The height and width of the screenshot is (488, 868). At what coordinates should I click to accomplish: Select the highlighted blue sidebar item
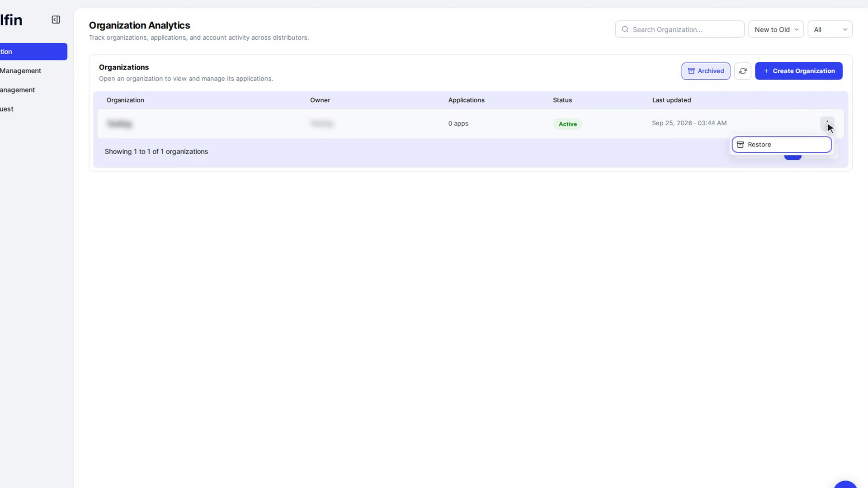[x=33, y=52]
